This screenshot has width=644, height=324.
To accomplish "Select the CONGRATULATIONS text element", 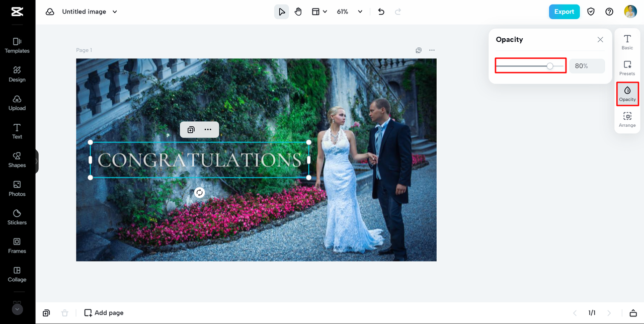I will [x=200, y=160].
